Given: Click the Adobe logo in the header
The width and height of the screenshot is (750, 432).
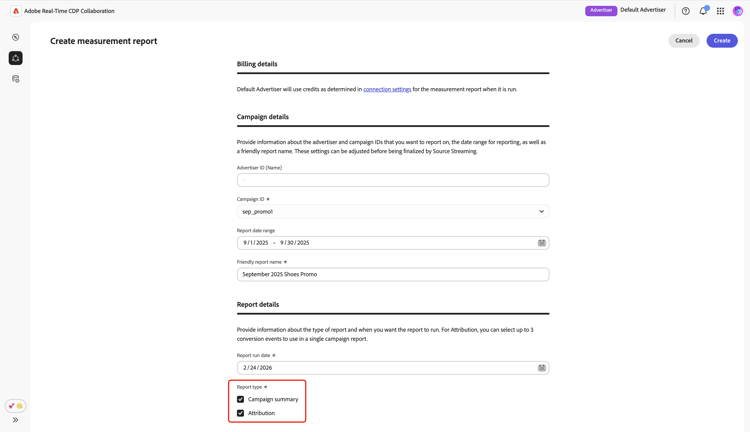Looking at the screenshot, I should [x=16, y=11].
